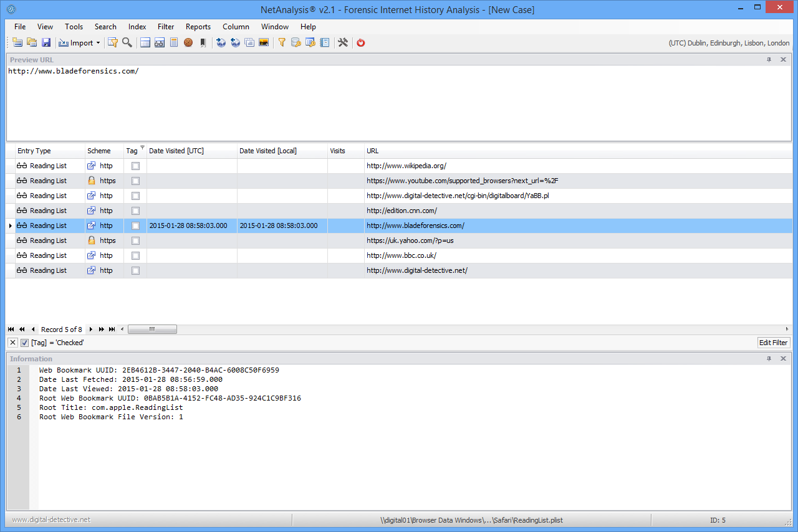Sort by the Entry Type column header
798x532 pixels.
tap(49, 151)
